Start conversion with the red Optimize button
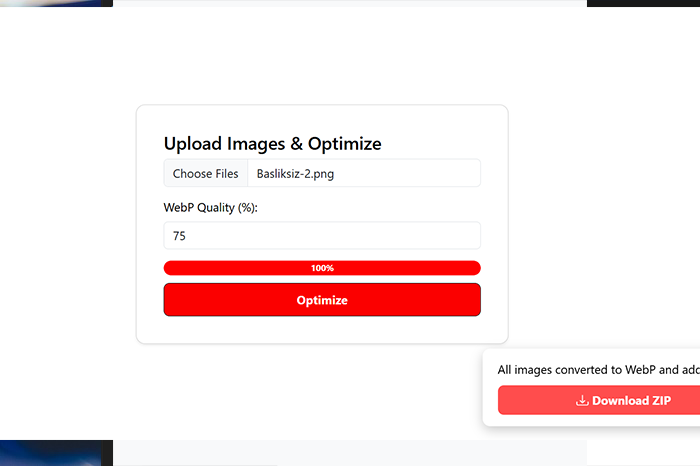 click(322, 300)
